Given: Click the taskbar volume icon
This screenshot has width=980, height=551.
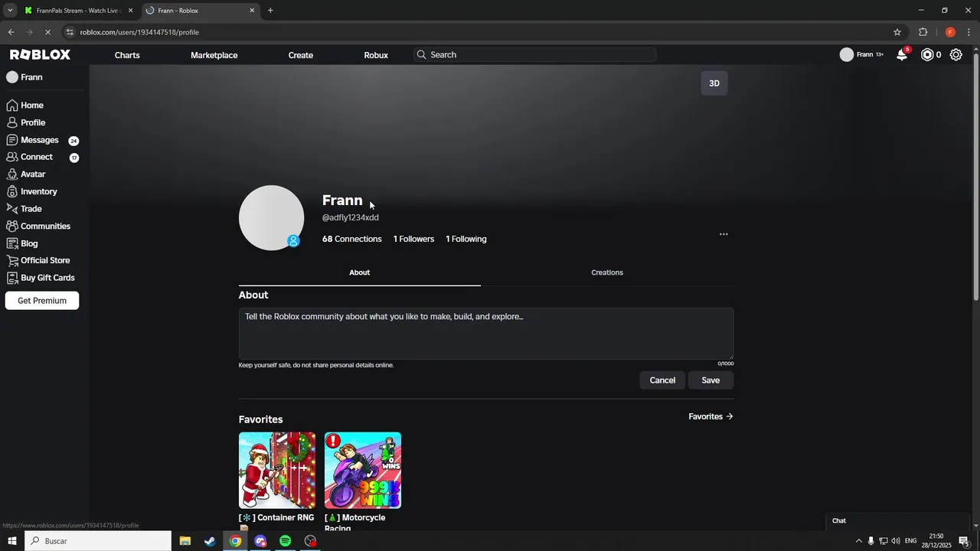Looking at the screenshot, I should (x=896, y=541).
